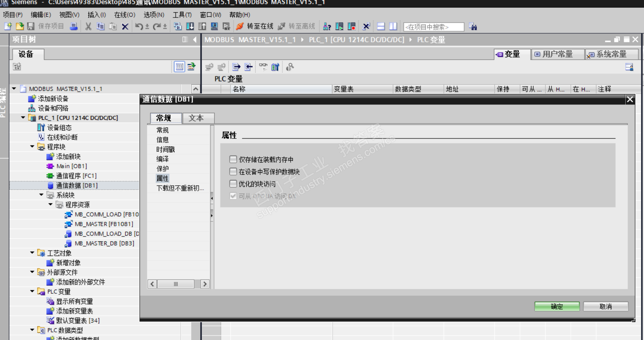Click the Cut scissors icon

pos(88,26)
